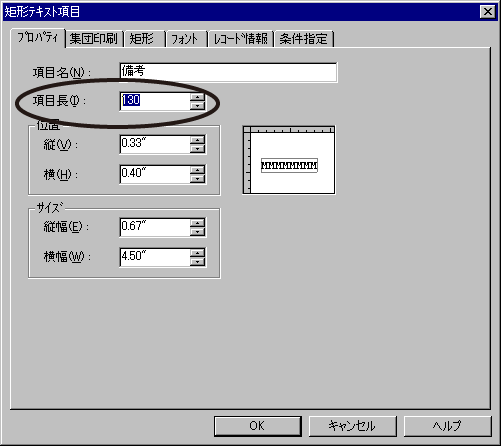
Task: Decrease 横(H) position with down arrow
Action: [x=198, y=178]
